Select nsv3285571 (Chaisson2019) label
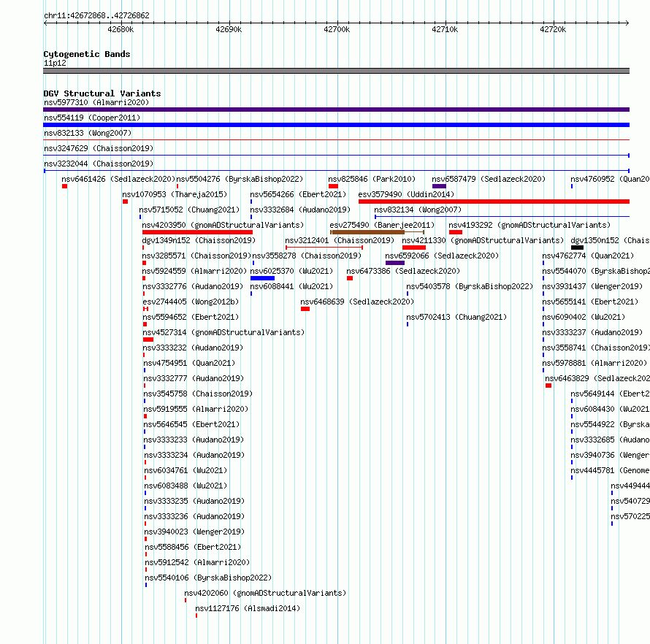The width and height of the screenshot is (650, 644). click(196, 256)
